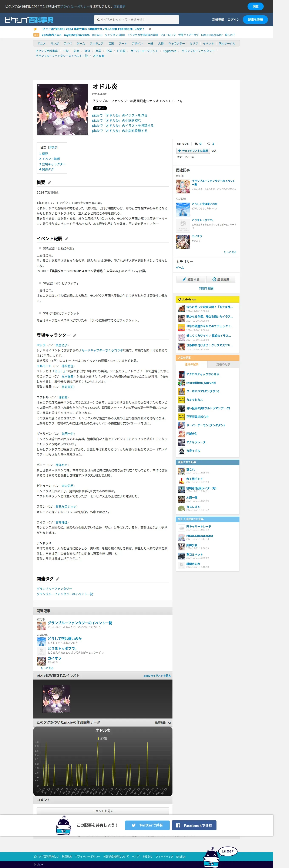This screenshot has width=289, height=868.
Task: Edit the 概要 section pencil icon
Action: [x=49, y=183]
